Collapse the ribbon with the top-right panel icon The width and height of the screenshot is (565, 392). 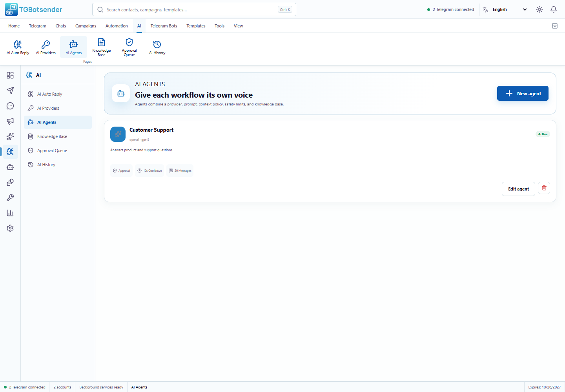pos(555,26)
